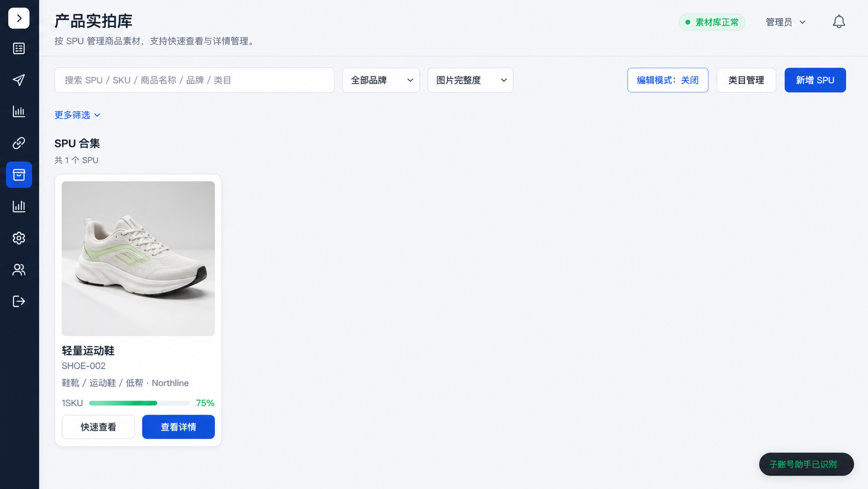This screenshot has width=868, height=489.
Task: Open the 管理员 account dropdown
Action: click(x=785, y=22)
